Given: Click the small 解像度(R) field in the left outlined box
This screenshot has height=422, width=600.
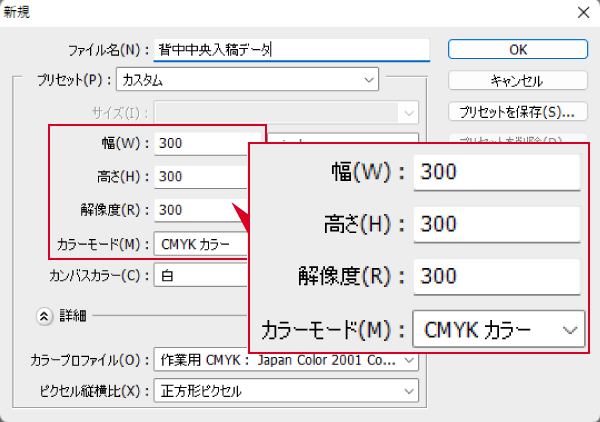Looking at the screenshot, I should (x=200, y=210).
